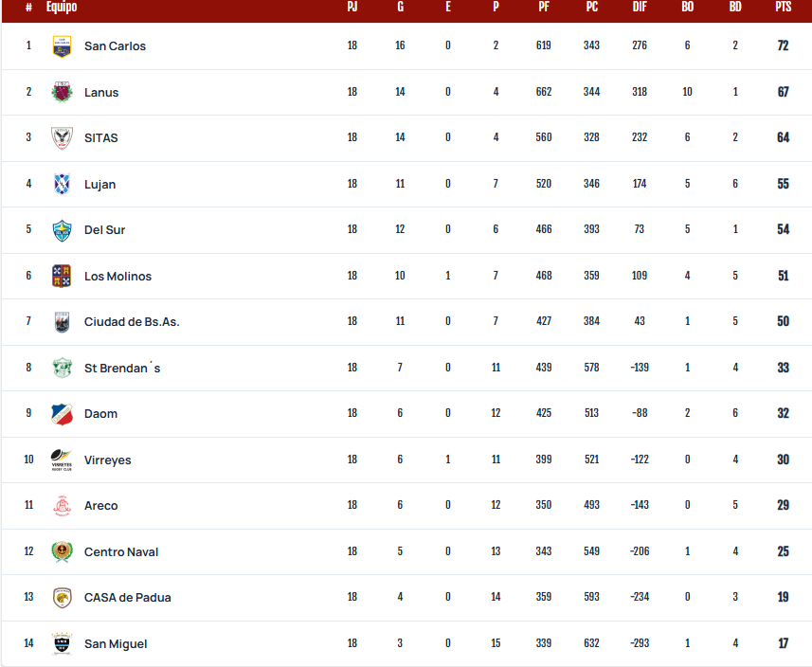812x667 pixels.
Task: Click the CASA de Padua team name
Action: click(x=127, y=598)
